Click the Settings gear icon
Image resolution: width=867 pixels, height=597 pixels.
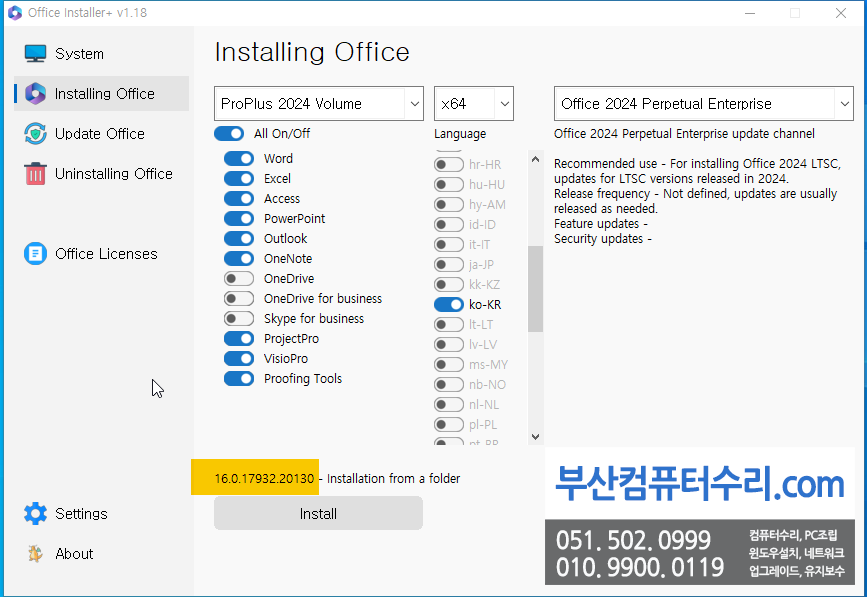(35, 514)
